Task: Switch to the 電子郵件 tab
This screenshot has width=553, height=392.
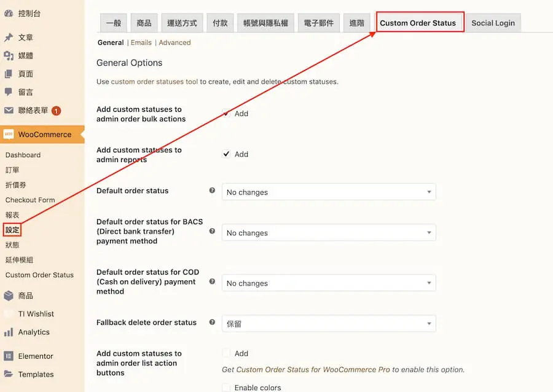Action: point(319,23)
